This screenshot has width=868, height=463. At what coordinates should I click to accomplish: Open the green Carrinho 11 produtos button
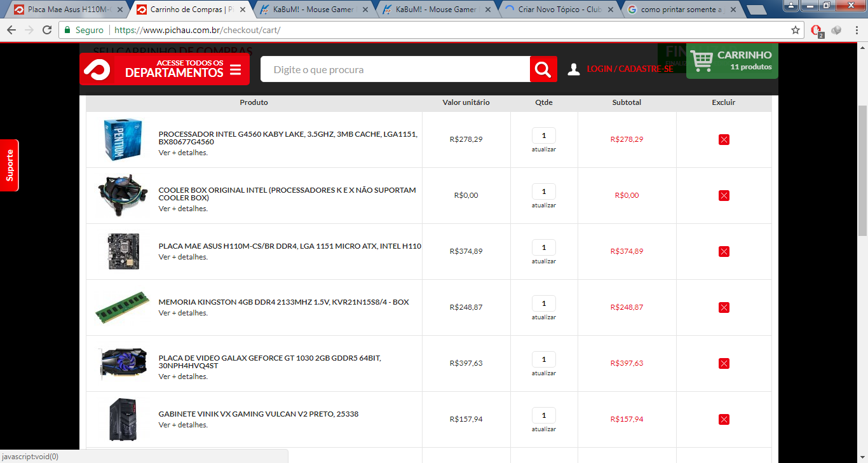732,61
